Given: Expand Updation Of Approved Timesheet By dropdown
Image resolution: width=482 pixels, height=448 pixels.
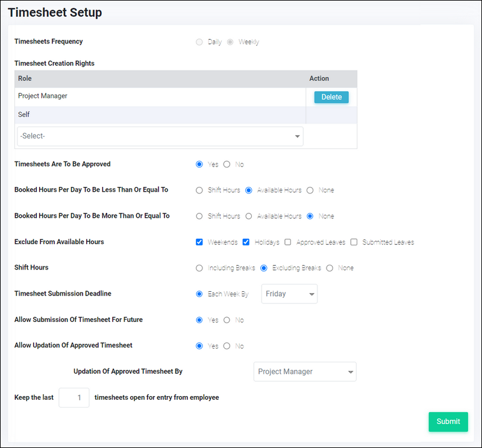Looking at the screenshot, I should coord(305,371).
